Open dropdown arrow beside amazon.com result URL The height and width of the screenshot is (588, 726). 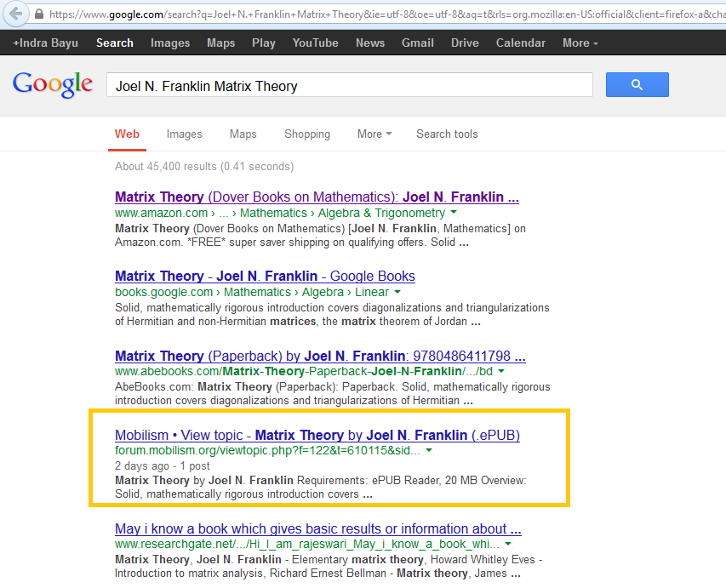coord(454,213)
